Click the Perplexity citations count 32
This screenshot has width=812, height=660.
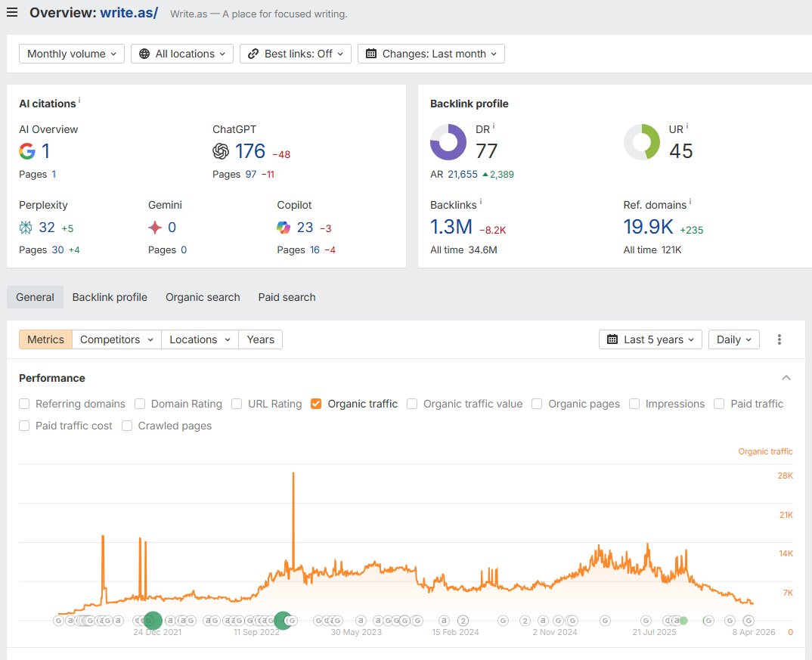(47, 228)
